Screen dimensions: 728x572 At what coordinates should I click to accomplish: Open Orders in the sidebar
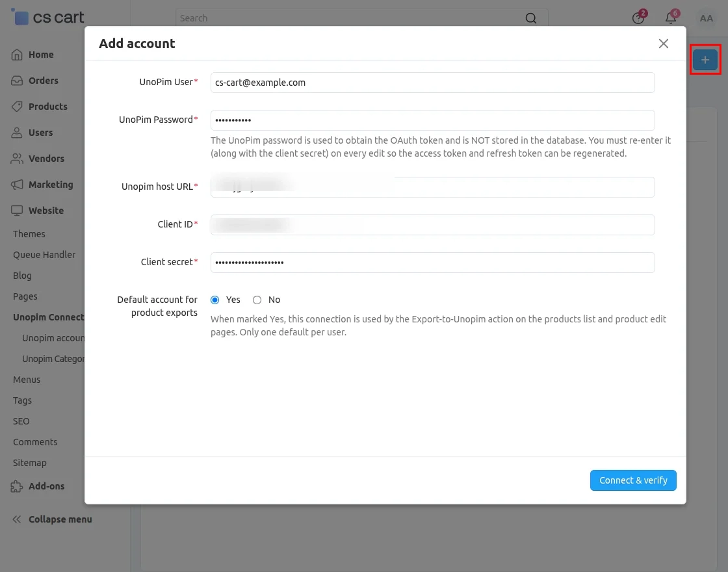pyautogui.click(x=44, y=81)
